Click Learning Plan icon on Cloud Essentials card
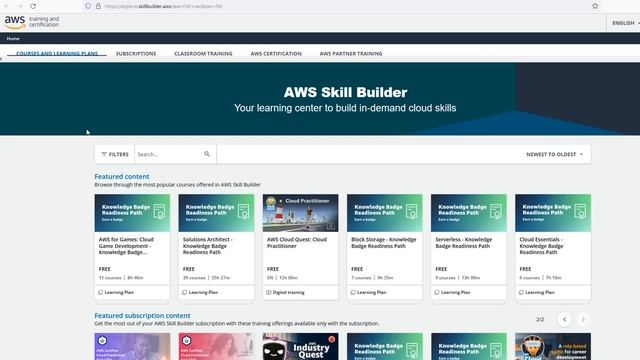Screen dimensions: 640x360 click(x=521, y=292)
